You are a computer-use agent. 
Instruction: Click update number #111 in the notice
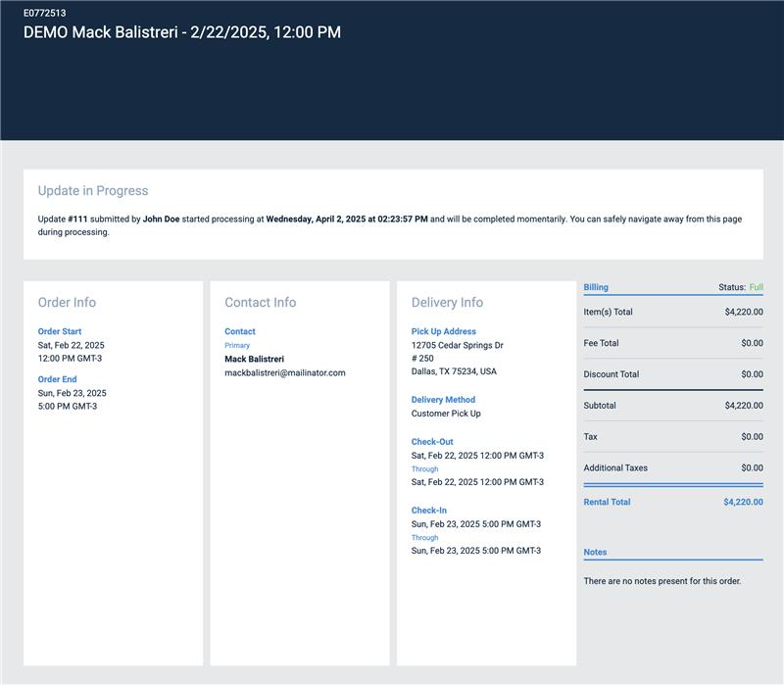(x=78, y=220)
